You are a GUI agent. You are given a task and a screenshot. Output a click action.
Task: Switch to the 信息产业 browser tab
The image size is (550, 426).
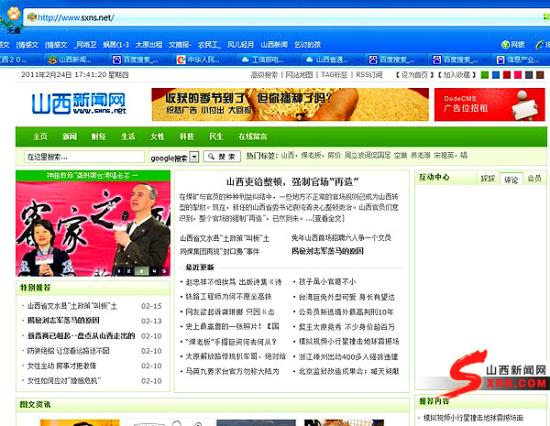coord(522,60)
